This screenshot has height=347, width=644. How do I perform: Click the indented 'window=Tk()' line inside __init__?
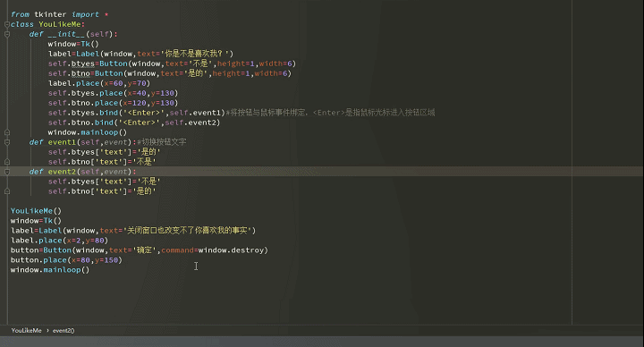(x=73, y=44)
